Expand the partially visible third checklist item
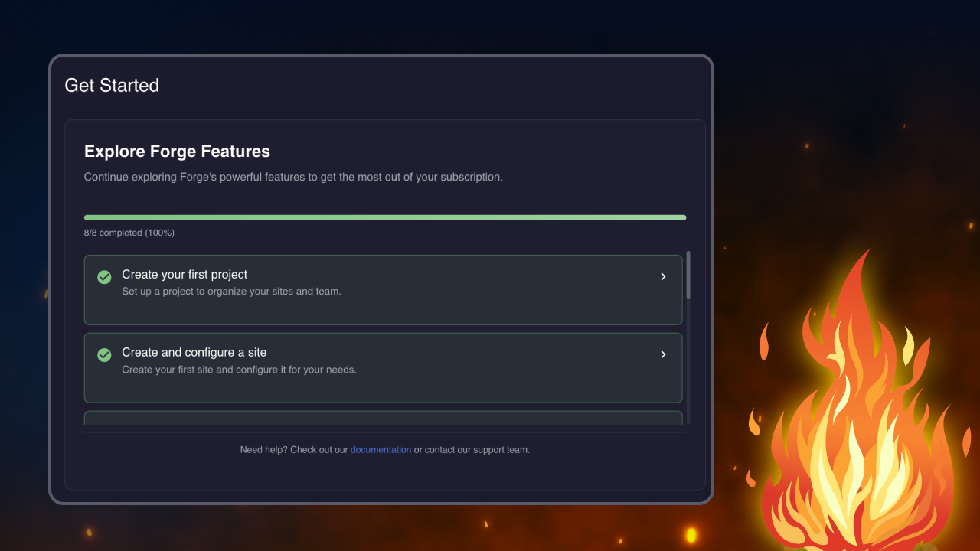 [383, 420]
